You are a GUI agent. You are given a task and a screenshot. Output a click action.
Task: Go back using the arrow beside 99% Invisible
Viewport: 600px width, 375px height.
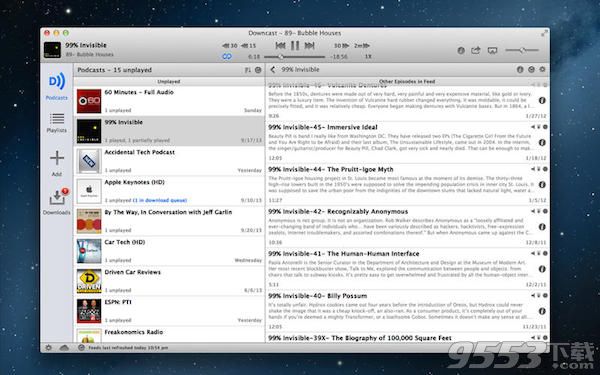pos(272,70)
